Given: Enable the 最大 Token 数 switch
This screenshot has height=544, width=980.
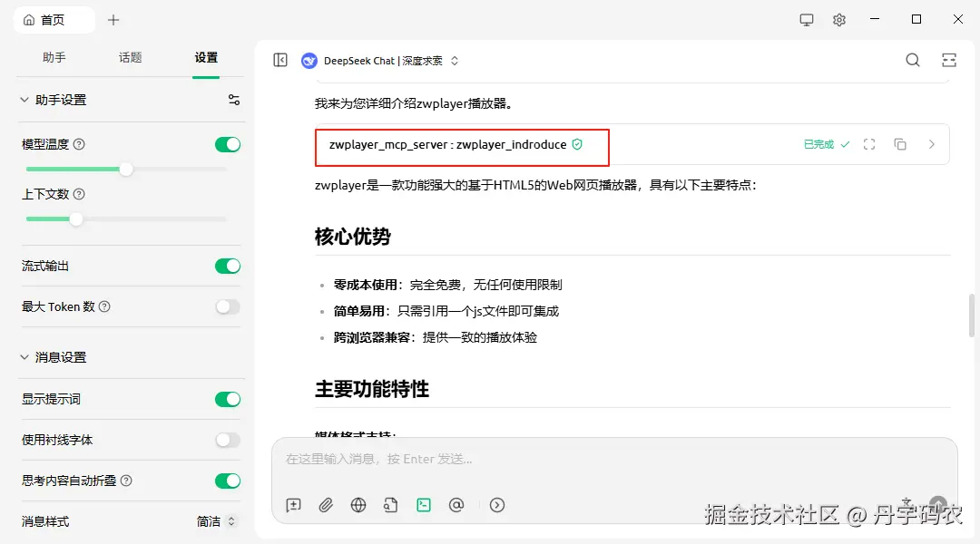Looking at the screenshot, I should click(x=228, y=306).
